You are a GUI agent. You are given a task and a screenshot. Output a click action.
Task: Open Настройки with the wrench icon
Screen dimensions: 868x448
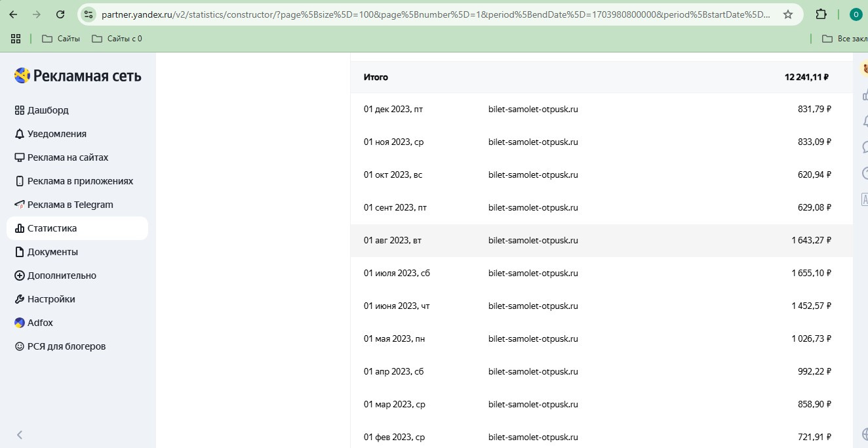coord(45,299)
